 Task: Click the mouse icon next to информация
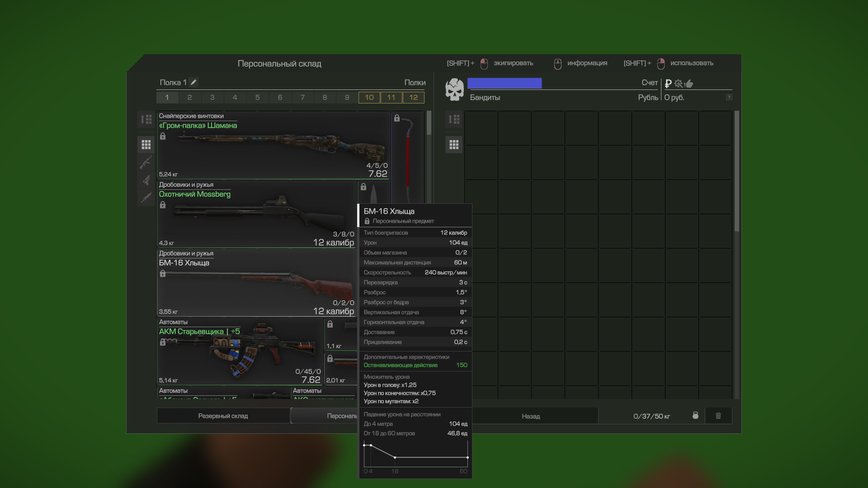tap(558, 64)
